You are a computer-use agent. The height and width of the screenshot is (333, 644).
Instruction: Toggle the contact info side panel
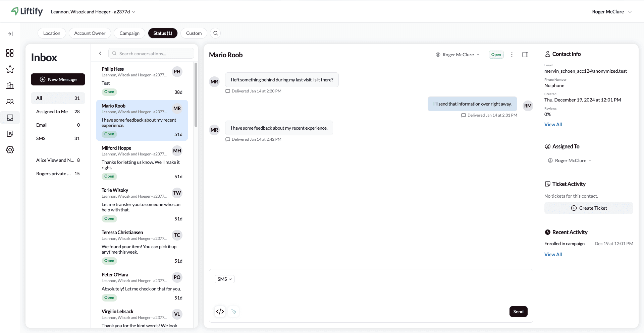pos(525,55)
